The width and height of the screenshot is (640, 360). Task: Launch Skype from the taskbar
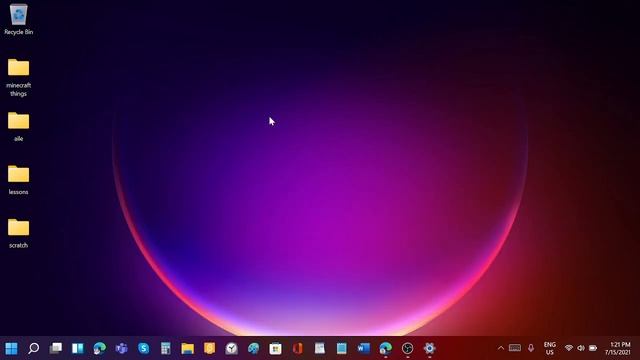tap(144, 348)
